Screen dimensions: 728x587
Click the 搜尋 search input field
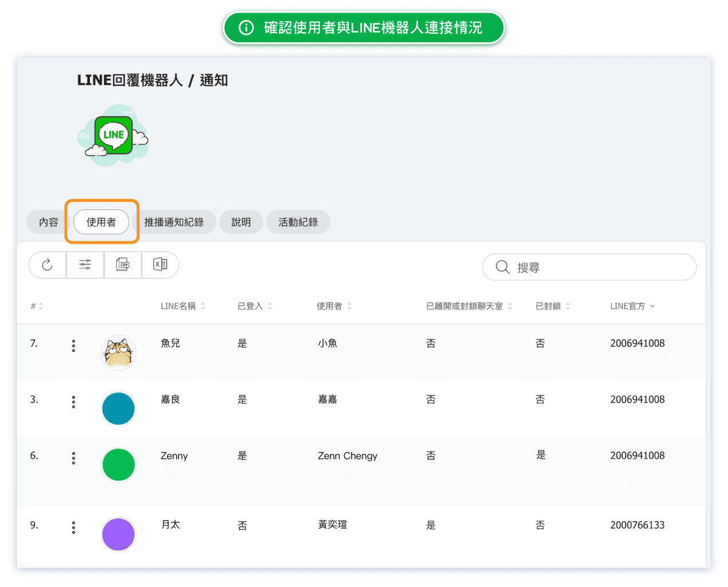click(x=595, y=267)
